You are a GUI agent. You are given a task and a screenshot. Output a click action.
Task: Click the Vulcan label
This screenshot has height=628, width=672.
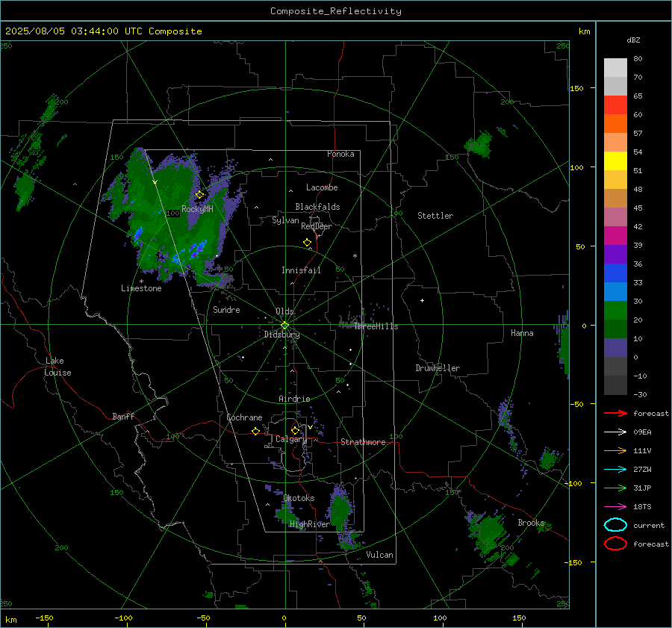click(x=379, y=555)
